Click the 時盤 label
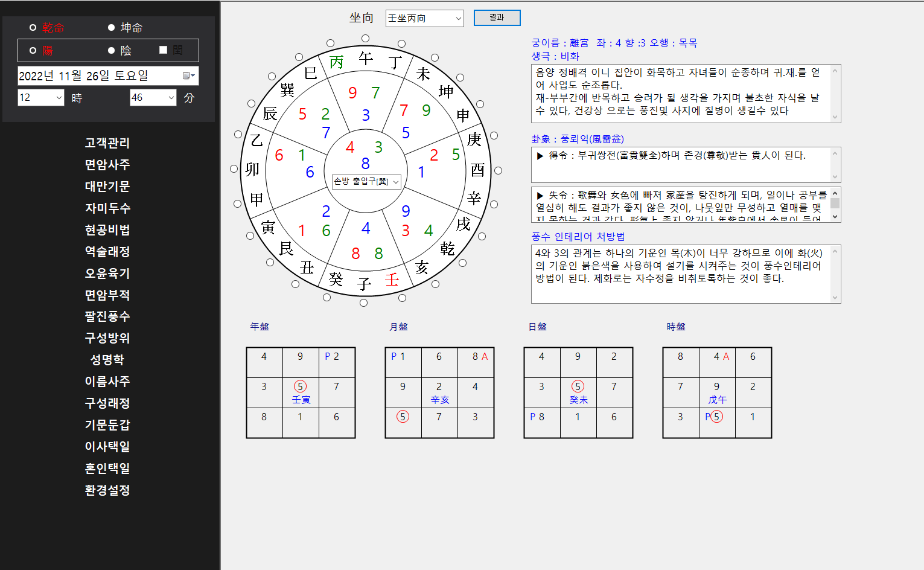This screenshot has width=924, height=570. pyautogui.click(x=676, y=327)
